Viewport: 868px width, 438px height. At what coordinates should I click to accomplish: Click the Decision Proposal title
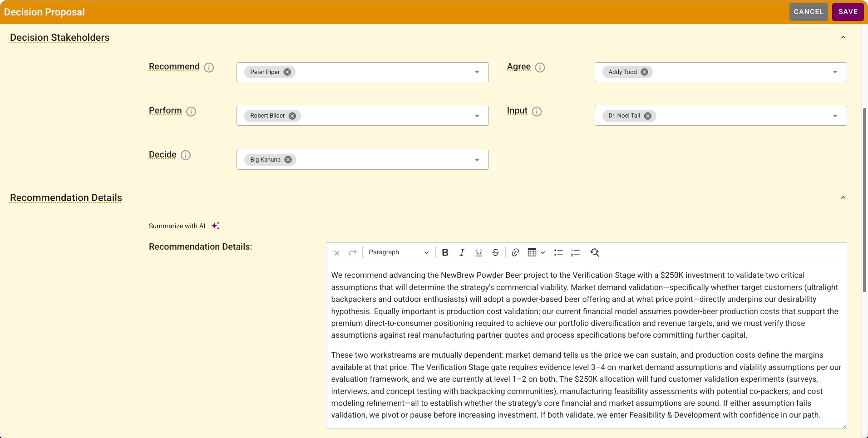(44, 12)
